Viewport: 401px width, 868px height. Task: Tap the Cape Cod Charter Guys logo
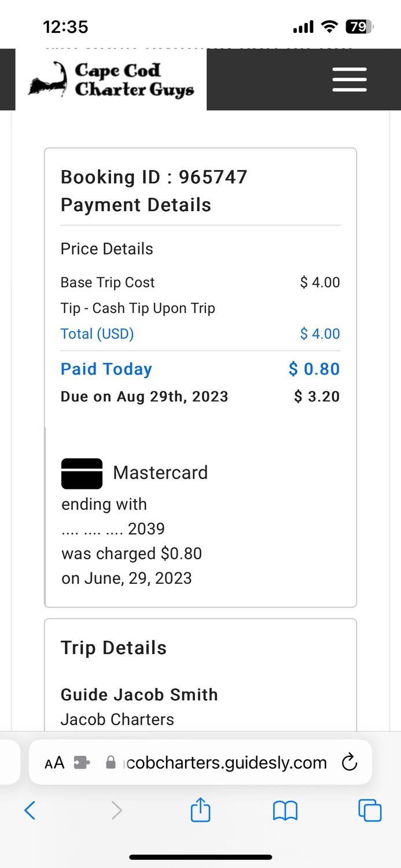[x=111, y=80]
